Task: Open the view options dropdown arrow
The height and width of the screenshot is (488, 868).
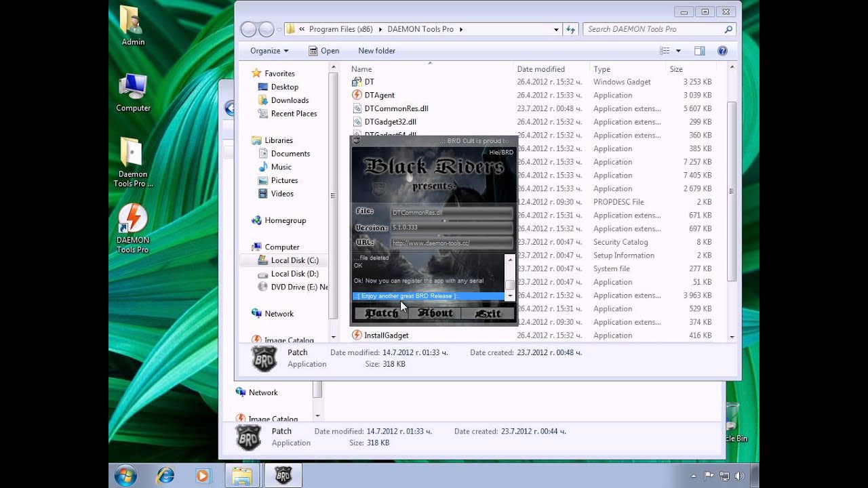Action: 678,51
